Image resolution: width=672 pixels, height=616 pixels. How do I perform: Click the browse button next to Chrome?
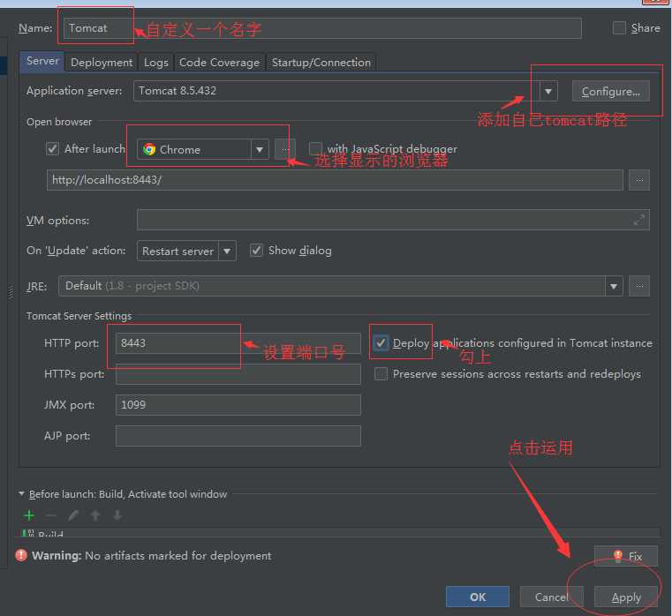(284, 149)
